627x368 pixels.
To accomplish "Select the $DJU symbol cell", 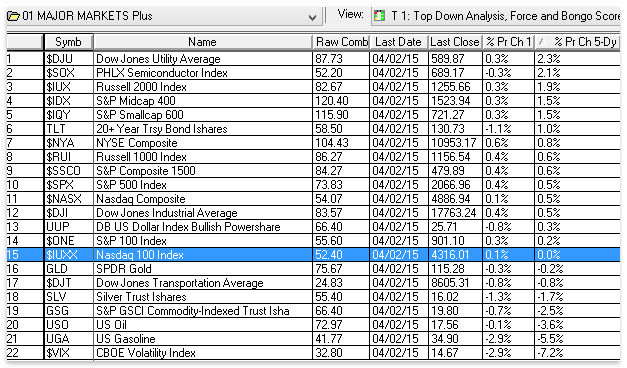I will pos(68,59).
